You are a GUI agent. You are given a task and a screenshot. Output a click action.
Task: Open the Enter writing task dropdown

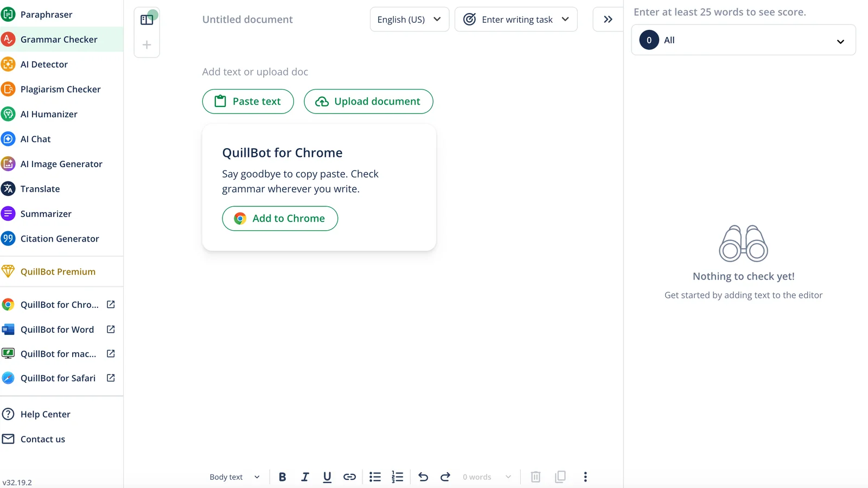pos(515,20)
